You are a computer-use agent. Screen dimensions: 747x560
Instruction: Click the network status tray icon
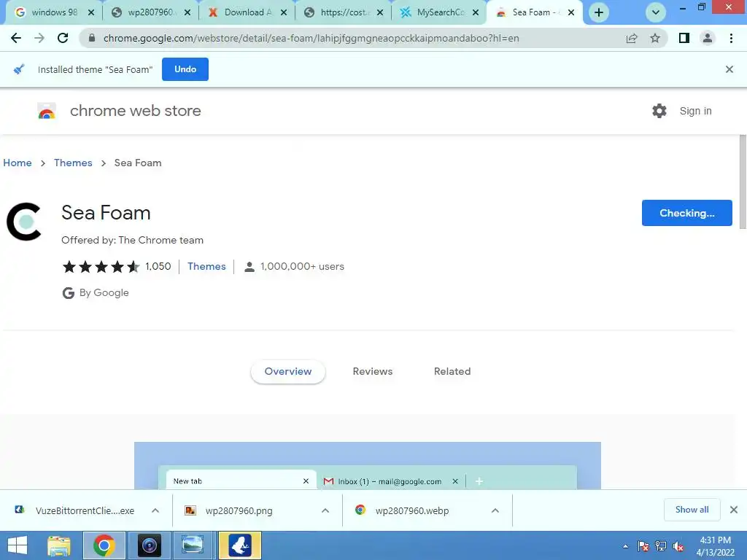point(661,546)
